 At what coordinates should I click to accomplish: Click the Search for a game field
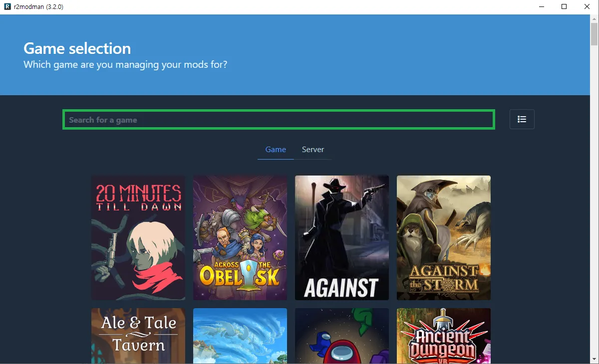pos(279,120)
